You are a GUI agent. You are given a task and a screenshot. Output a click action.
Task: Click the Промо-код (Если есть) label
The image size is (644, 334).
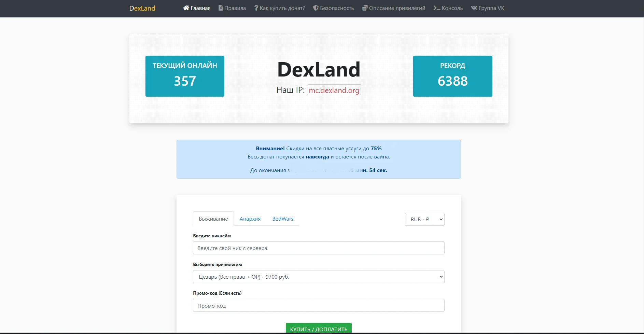click(x=217, y=293)
